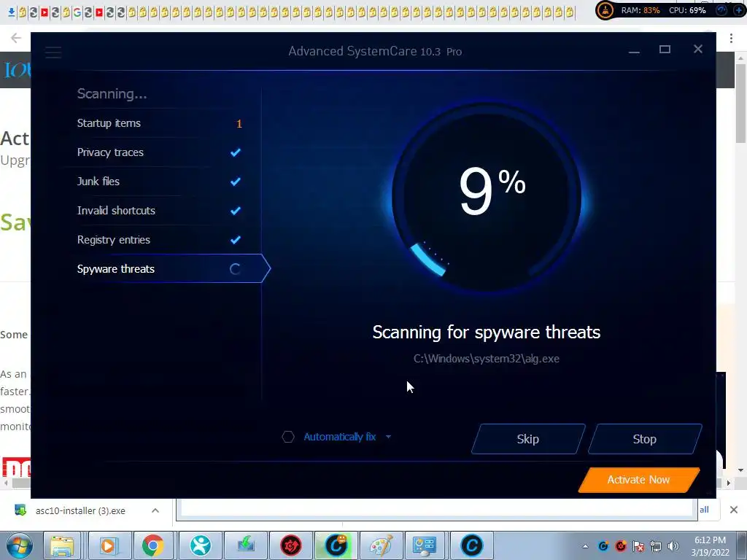Click the orange cleaner icon in performance monitor

(x=605, y=10)
